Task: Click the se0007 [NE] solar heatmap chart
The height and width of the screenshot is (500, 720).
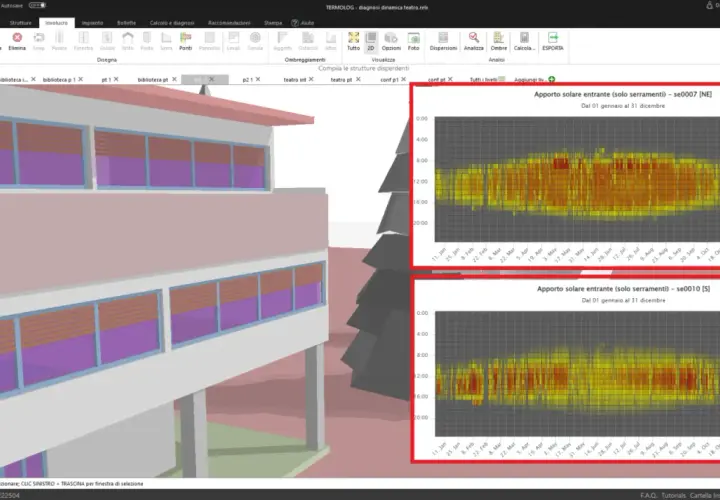Action: pos(577,179)
